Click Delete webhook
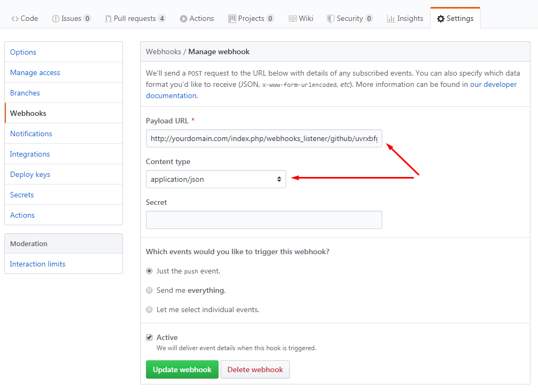This screenshot has height=392, width=538. tap(255, 369)
